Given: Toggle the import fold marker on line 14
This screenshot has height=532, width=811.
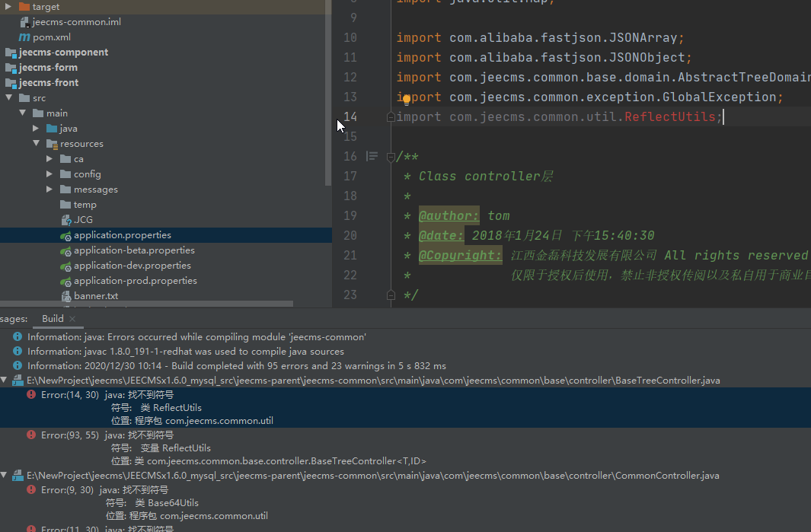Looking at the screenshot, I should [x=391, y=117].
